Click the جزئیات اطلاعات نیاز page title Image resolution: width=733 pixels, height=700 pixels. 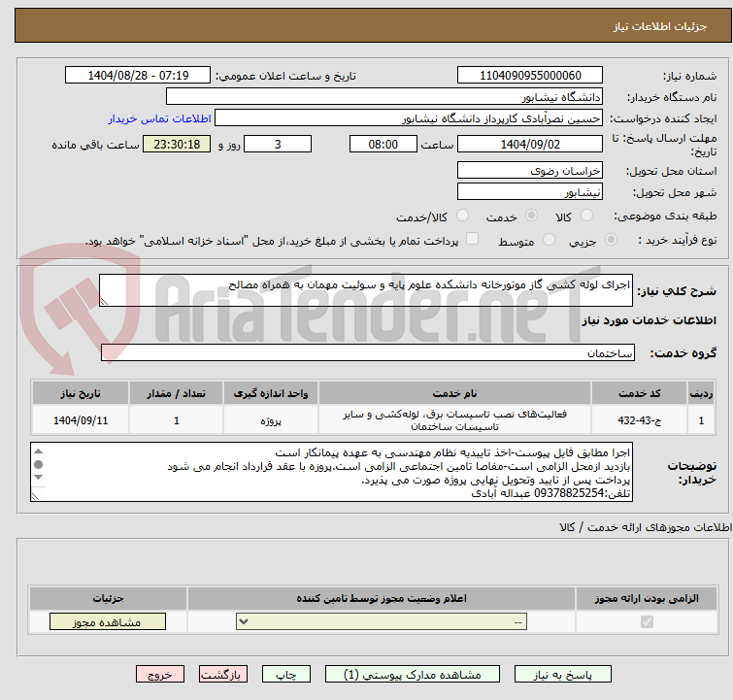click(x=659, y=26)
